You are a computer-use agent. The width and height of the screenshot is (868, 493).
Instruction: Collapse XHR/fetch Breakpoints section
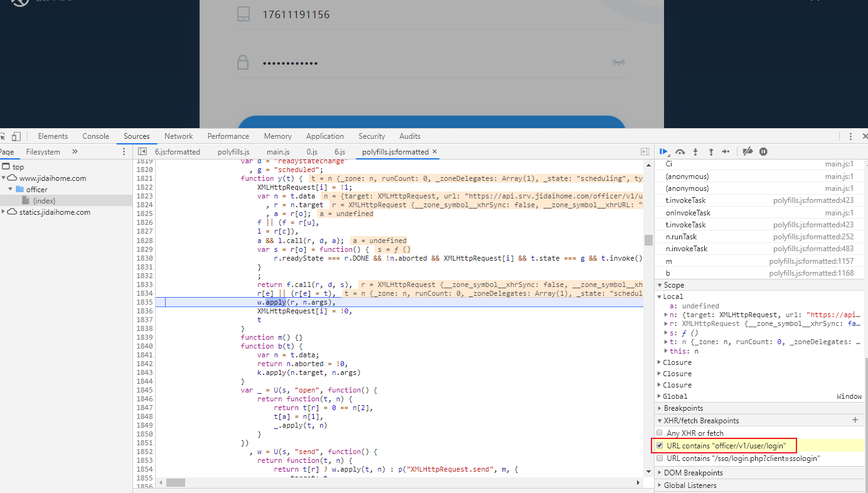pos(660,421)
